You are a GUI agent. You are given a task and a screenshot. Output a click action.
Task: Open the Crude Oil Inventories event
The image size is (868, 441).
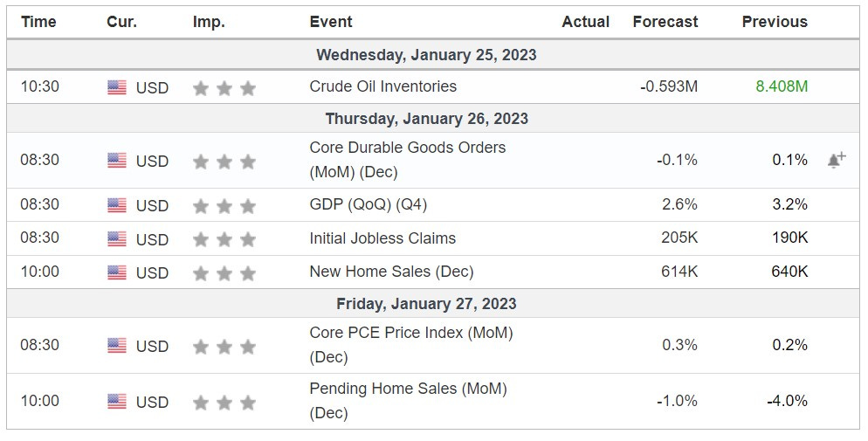383,86
